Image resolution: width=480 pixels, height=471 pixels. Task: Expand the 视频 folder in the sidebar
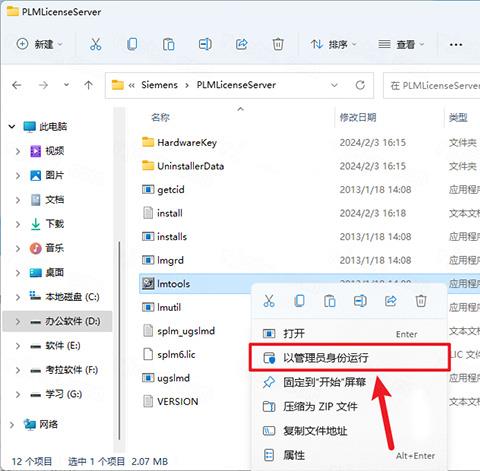(x=18, y=151)
